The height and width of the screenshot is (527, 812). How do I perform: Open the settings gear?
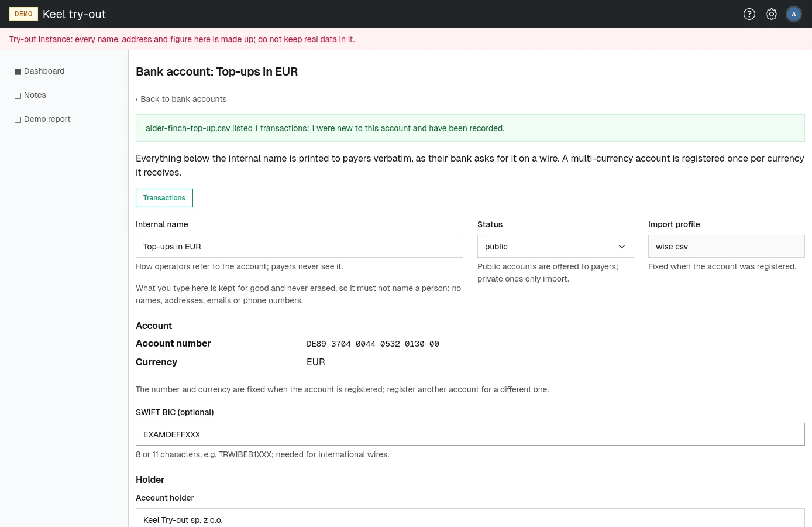(x=772, y=14)
